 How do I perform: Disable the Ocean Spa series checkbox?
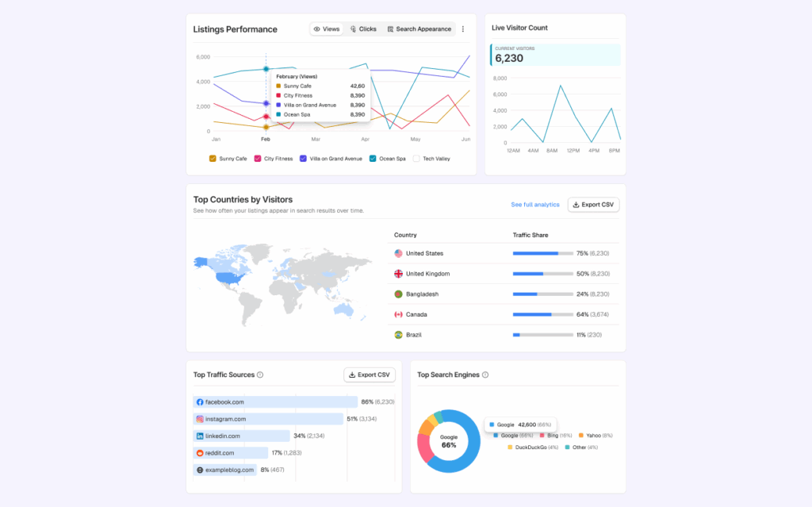(x=373, y=159)
